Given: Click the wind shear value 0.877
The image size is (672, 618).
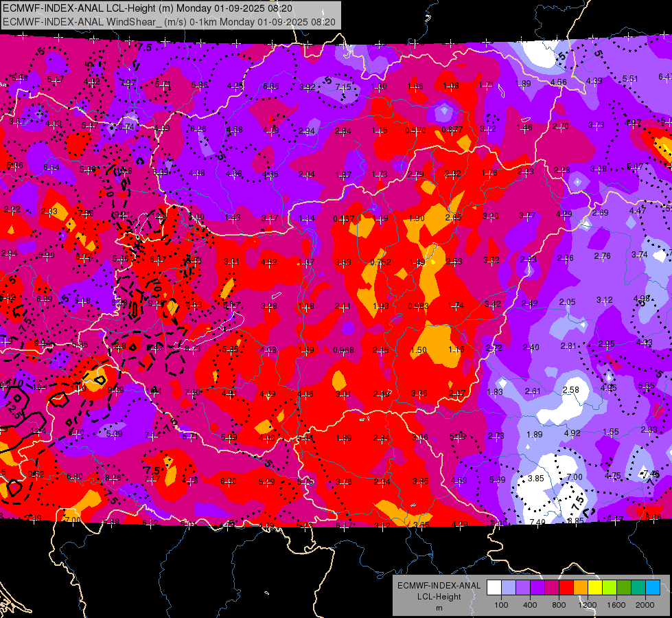Looking at the screenshot, I should click(x=452, y=130).
